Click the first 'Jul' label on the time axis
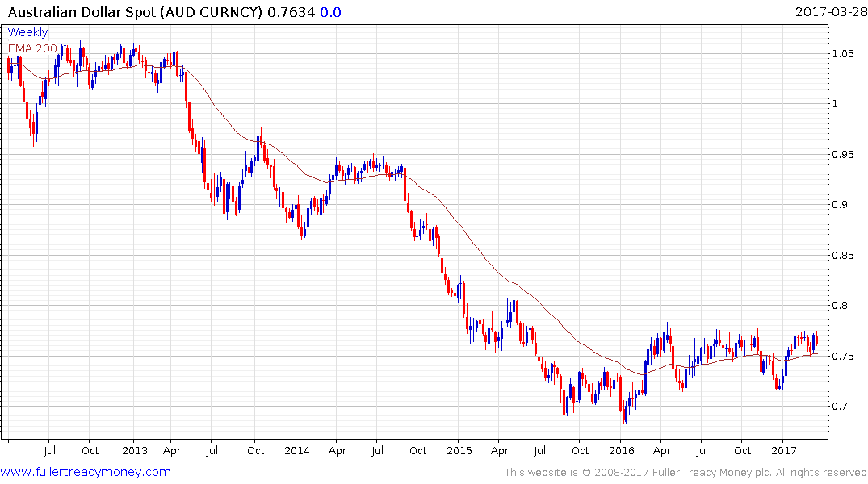868x484 pixels. coord(49,450)
